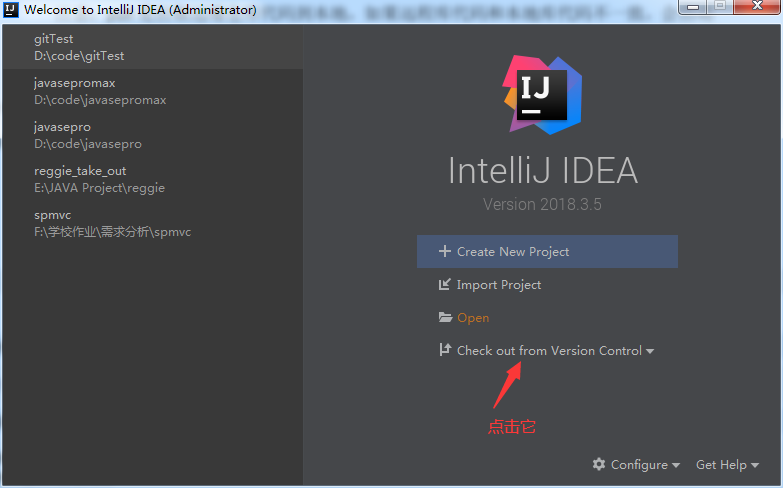Click the F:\学校作业\需求分析\spmvc path
The image size is (783, 488).
coord(112,232)
